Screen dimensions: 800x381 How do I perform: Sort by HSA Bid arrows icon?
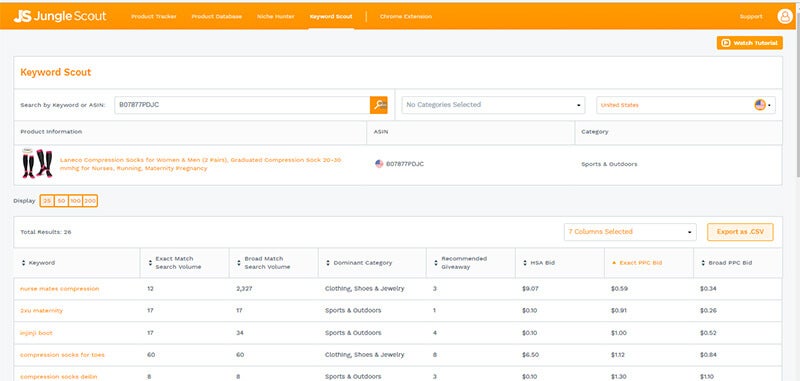(525, 263)
